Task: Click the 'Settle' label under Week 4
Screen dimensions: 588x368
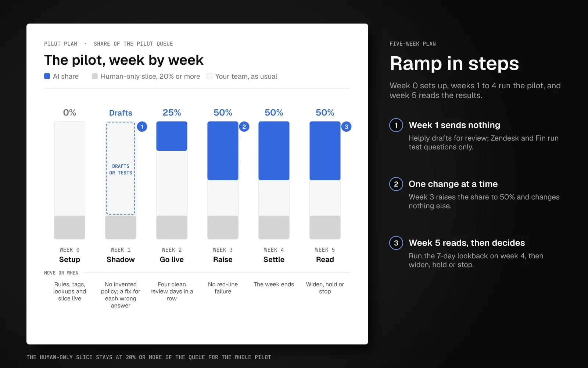Action: [x=274, y=259]
